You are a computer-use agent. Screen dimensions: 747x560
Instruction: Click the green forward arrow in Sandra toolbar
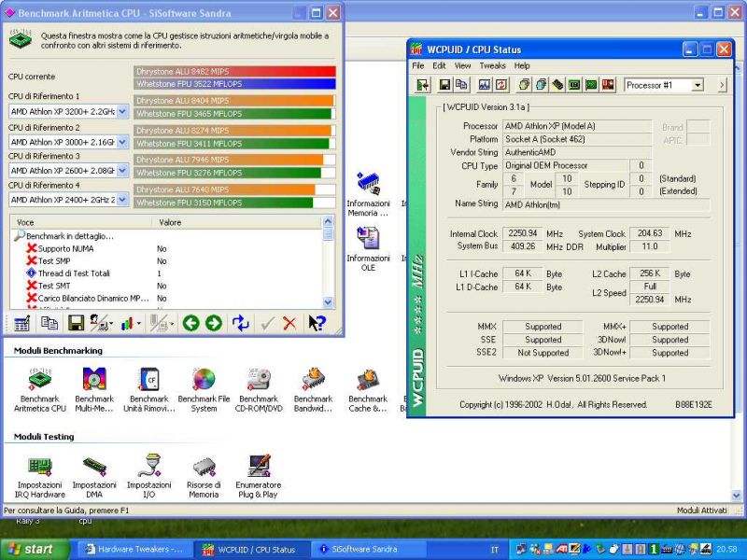(214, 323)
